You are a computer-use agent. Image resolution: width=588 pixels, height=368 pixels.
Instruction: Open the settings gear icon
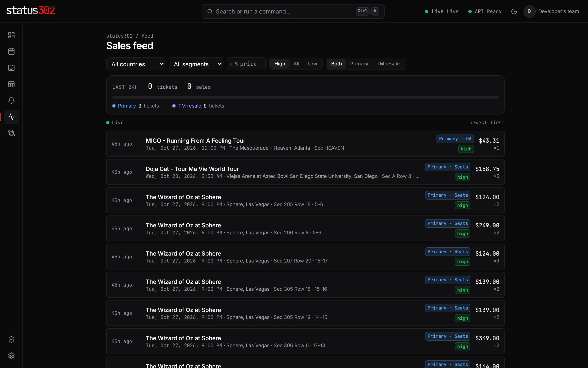coord(11,356)
